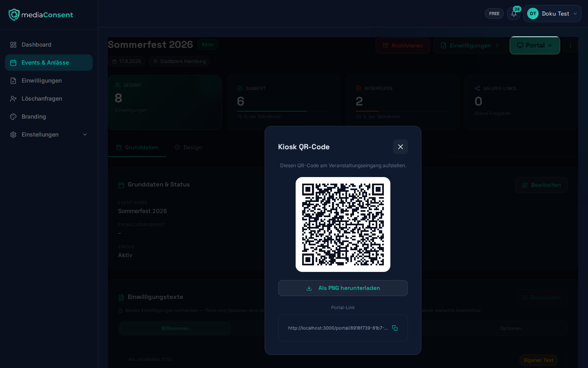Click the Einwilligungen document icon in sidebar
588x368 pixels.
pyautogui.click(x=13, y=81)
